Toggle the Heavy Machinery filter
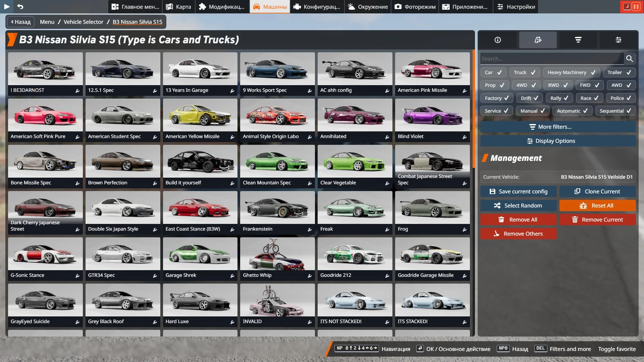Image resolution: width=644 pixels, height=362 pixels. (572, 72)
